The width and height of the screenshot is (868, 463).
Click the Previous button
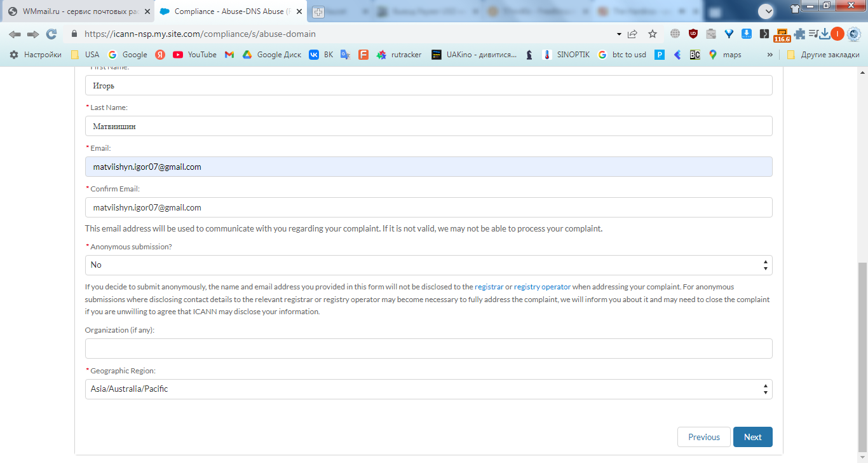point(704,437)
